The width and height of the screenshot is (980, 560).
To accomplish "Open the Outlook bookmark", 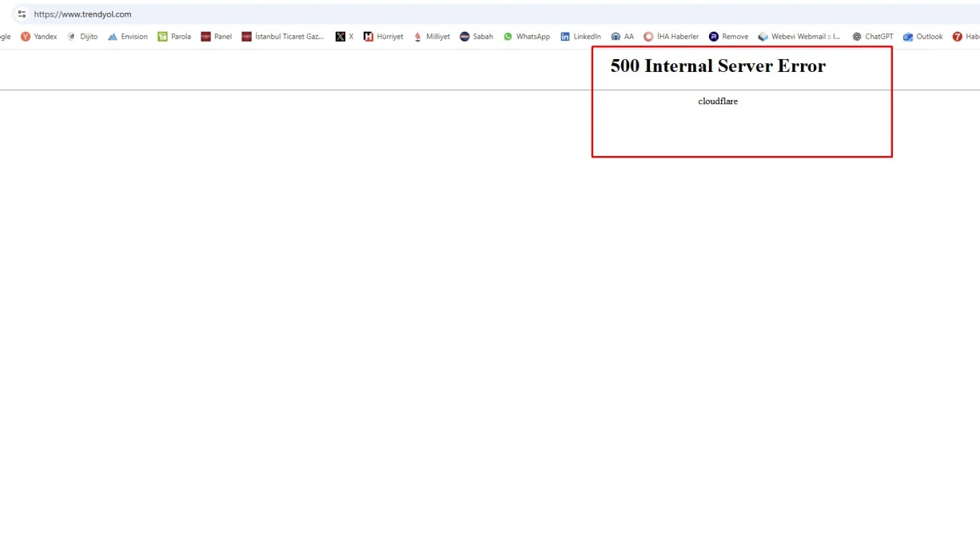I will tap(923, 37).
